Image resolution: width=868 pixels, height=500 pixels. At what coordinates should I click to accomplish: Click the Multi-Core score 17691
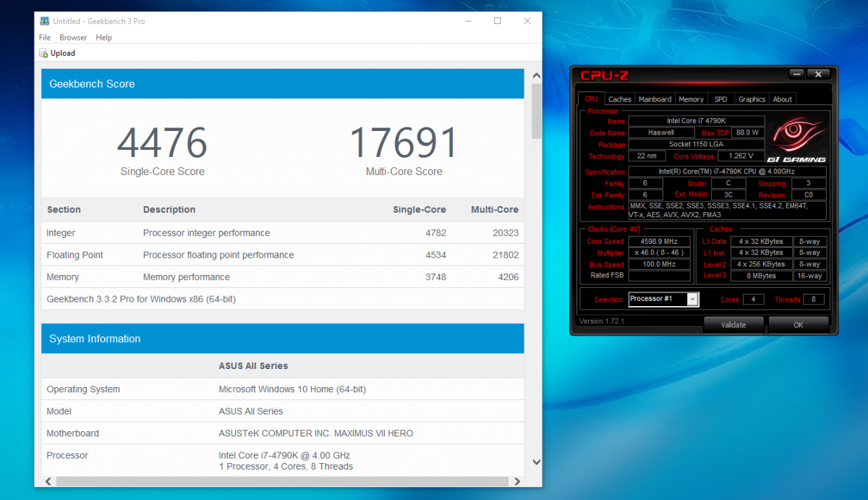click(x=404, y=143)
